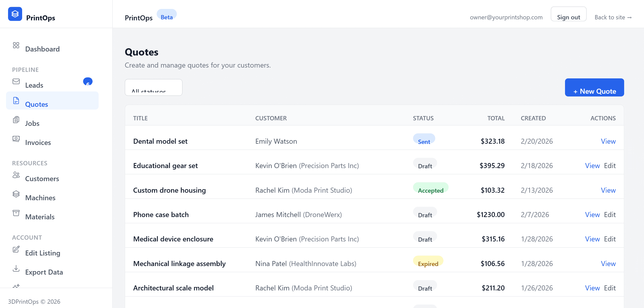Click the Materials box icon

[16, 213]
